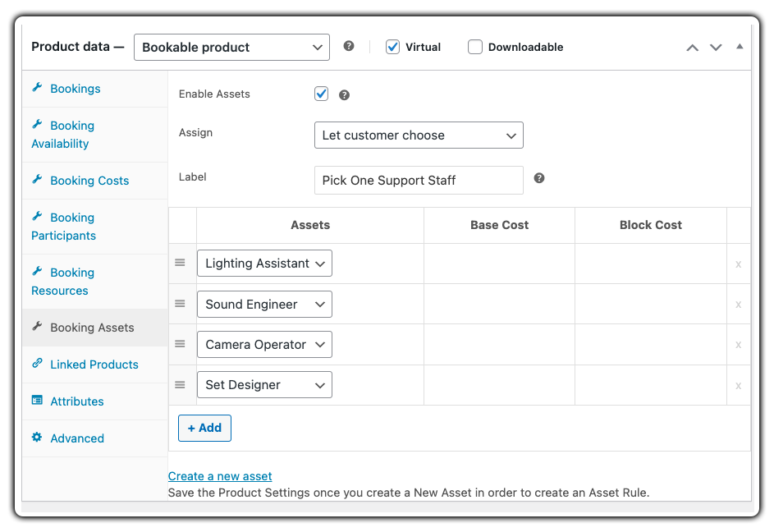Uncheck the Enable Assets checkbox
This screenshot has height=532, width=774.
tap(322, 94)
